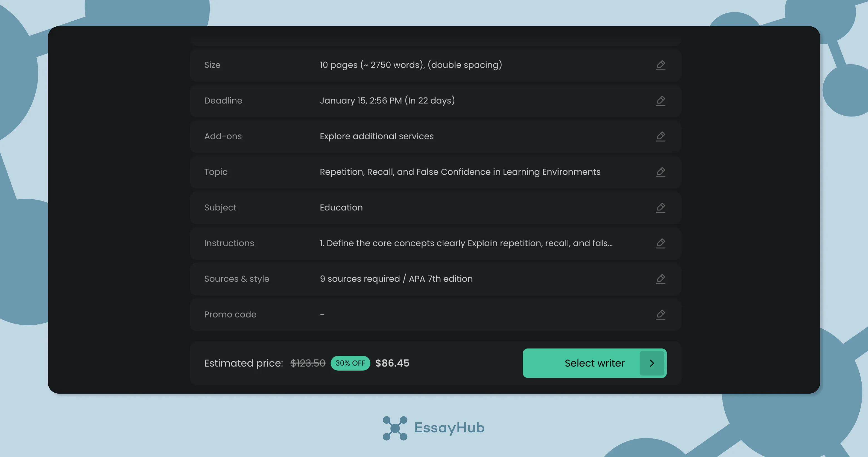
Task: Click the Education subject value
Action: click(x=341, y=207)
